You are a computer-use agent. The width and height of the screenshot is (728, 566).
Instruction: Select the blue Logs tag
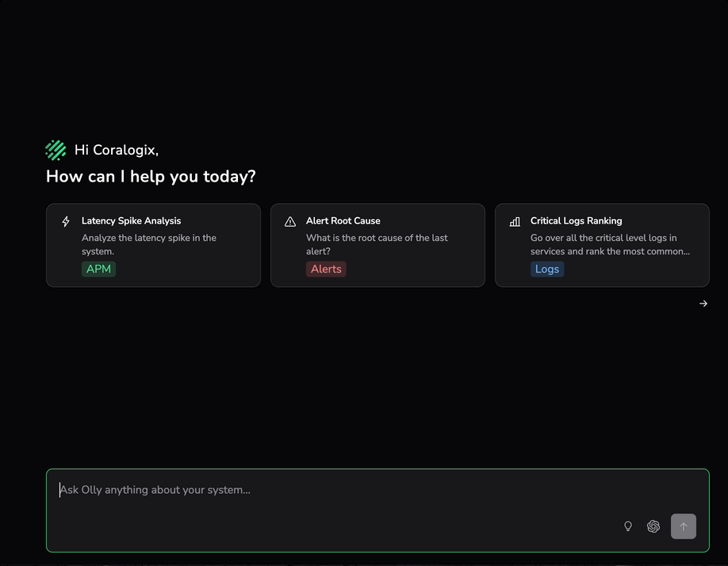click(x=547, y=269)
